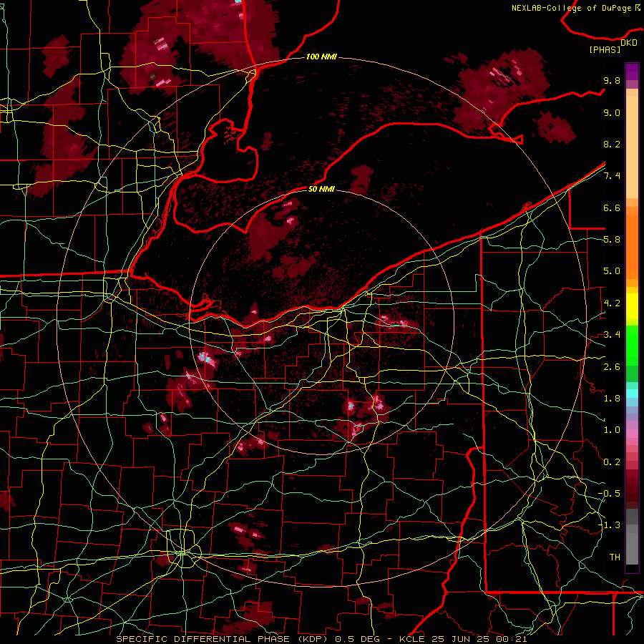Click the 5.8 value on color scale
The height and width of the screenshot is (644, 644).
[612, 240]
